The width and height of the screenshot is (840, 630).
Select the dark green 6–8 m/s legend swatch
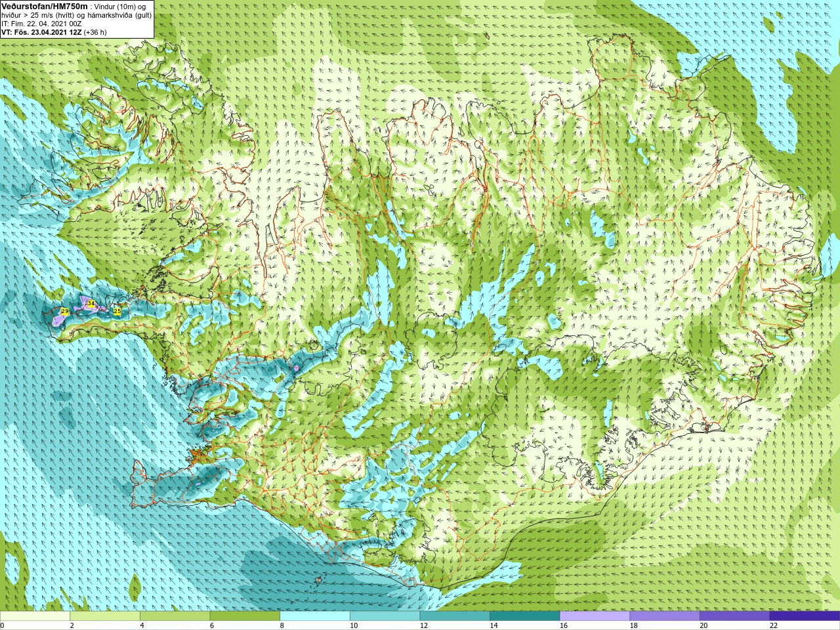[x=245, y=616]
